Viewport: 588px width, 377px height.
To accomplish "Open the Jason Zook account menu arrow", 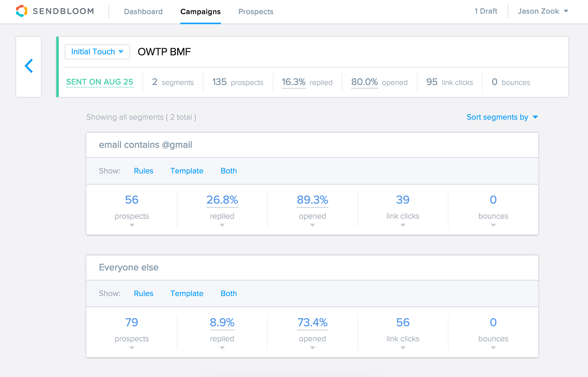I will click(x=566, y=11).
